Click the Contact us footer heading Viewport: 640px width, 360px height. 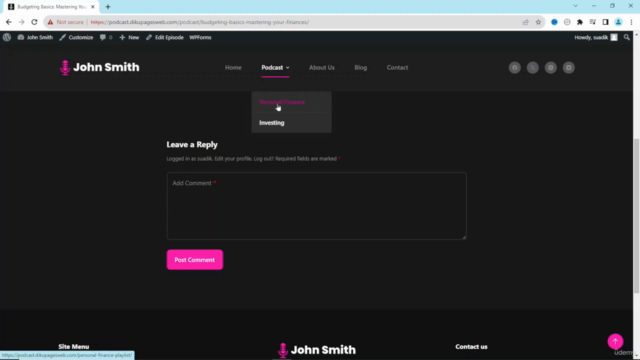click(x=471, y=347)
